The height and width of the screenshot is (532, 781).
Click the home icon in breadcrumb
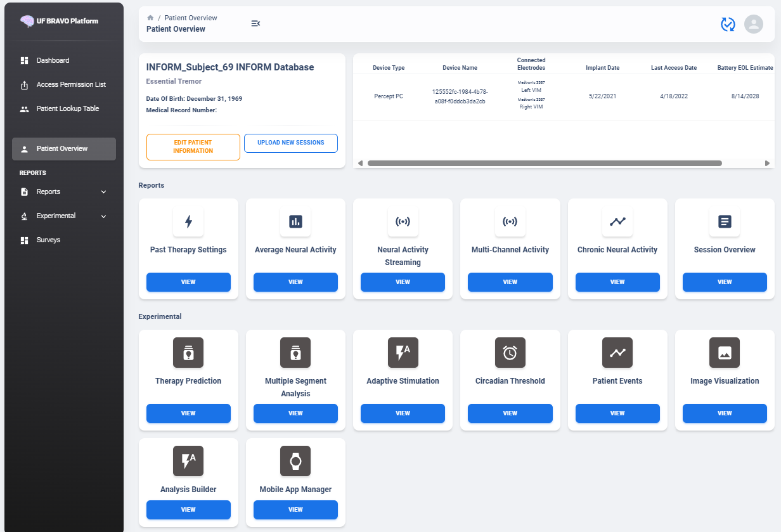pyautogui.click(x=150, y=18)
